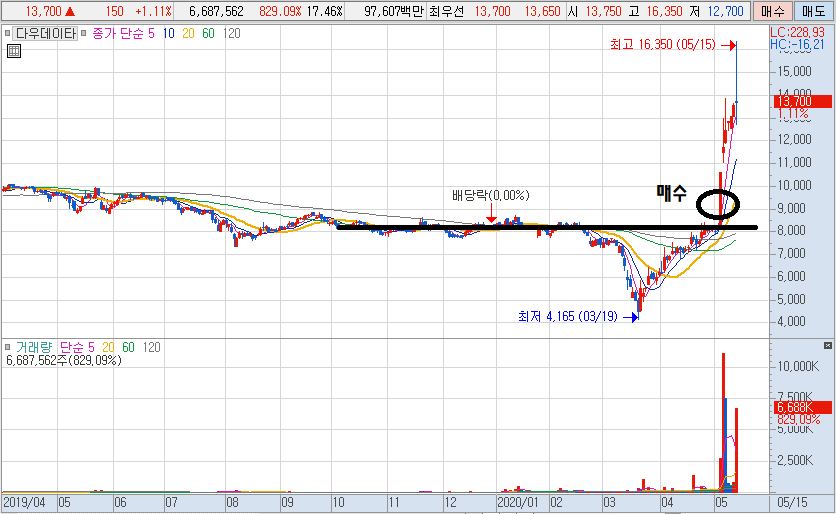Click the 6,687,562 volume value in header
Viewport: 836px width, 514px height.
[216, 11]
